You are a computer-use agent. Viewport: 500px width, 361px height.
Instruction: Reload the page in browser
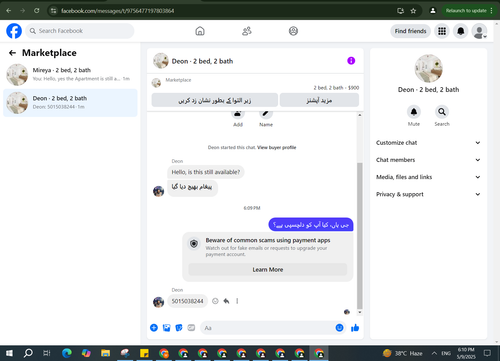tap(37, 11)
